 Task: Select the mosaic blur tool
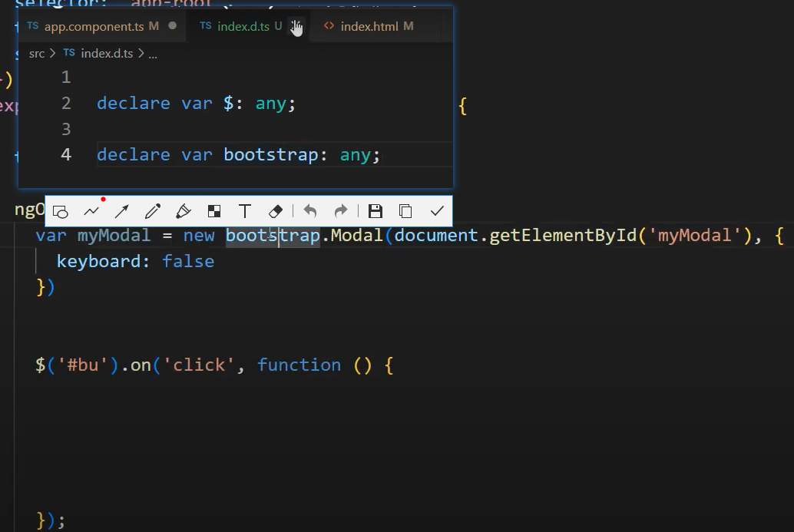[x=214, y=211]
